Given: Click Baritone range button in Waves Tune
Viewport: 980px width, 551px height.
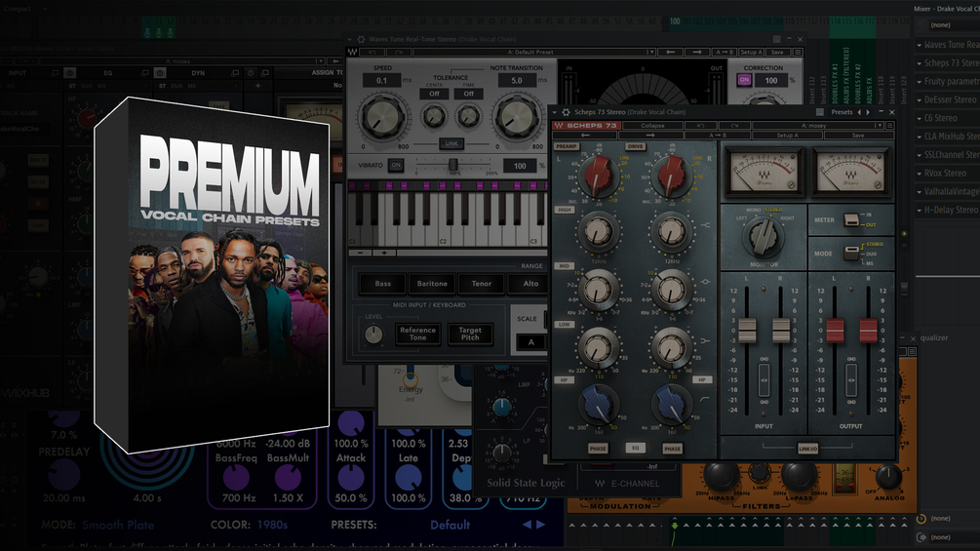Looking at the screenshot, I should click(432, 284).
